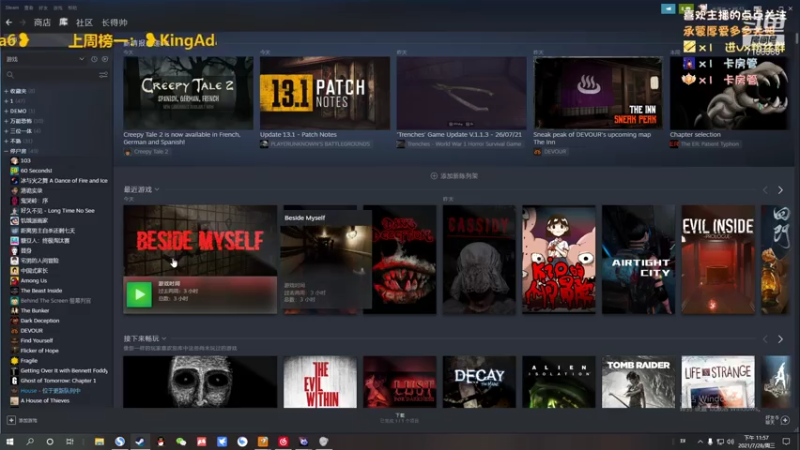This screenshot has width=800, height=450.
Task: Open File Explorer from the taskbar
Action: point(99,441)
